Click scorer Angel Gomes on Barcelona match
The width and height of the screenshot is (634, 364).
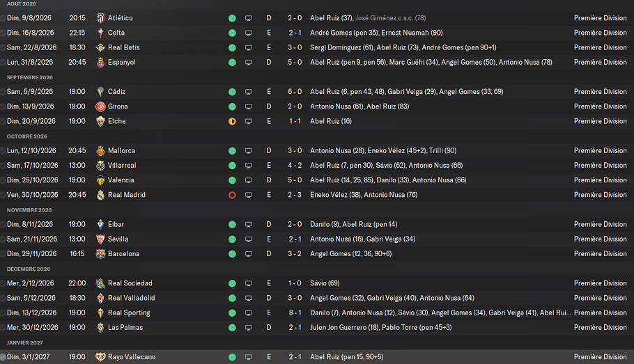(330, 254)
